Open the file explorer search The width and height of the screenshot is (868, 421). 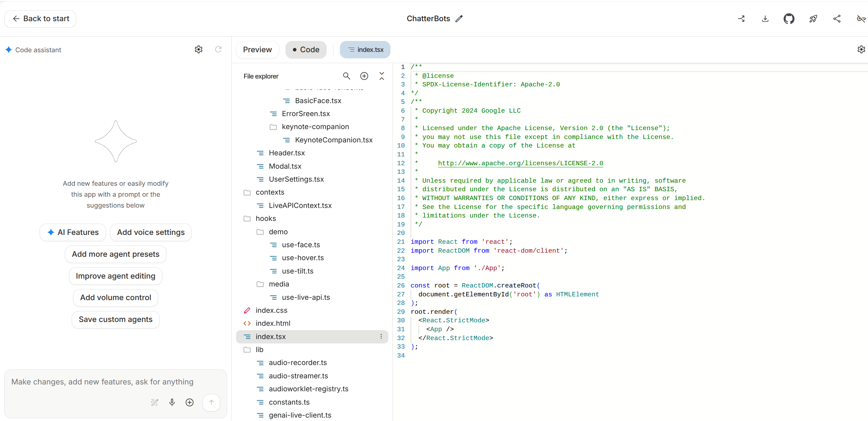(346, 76)
